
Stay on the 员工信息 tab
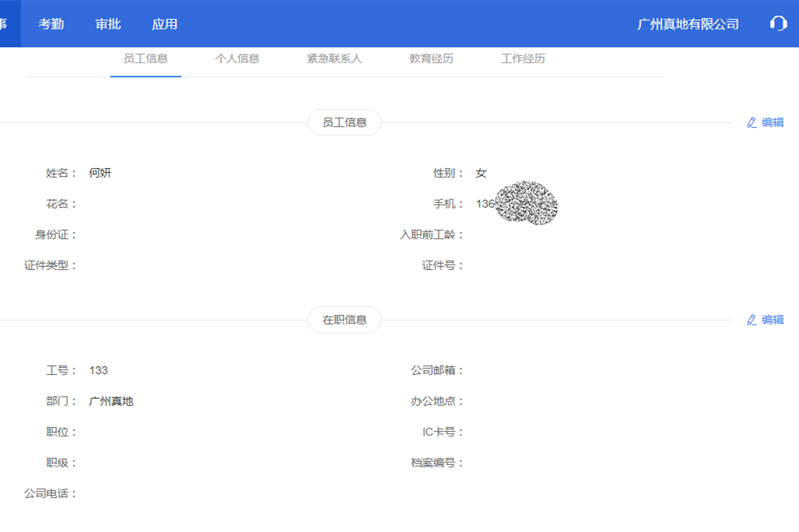[x=145, y=58]
